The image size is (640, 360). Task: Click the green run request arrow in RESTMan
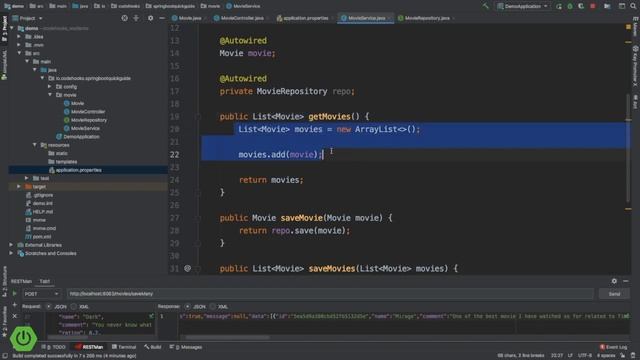point(15,293)
